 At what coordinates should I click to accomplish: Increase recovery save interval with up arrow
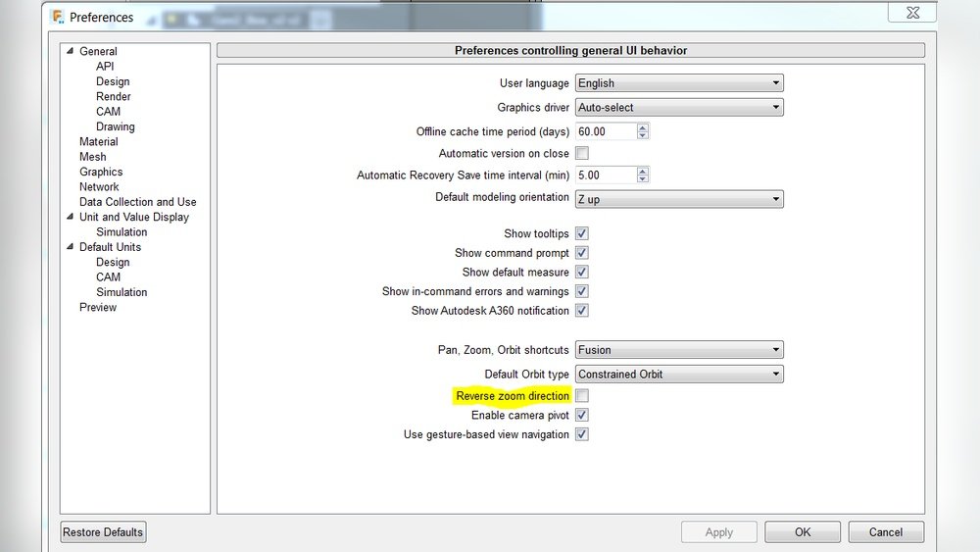point(643,172)
